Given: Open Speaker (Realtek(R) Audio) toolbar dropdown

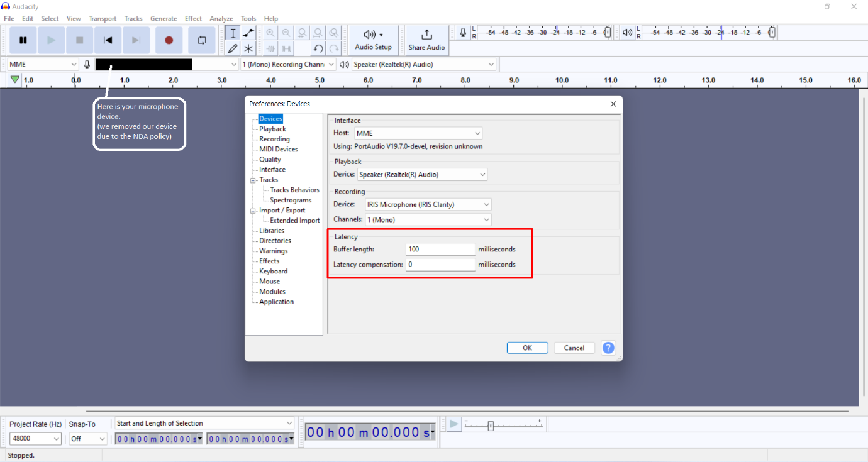Looking at the screenshot, I should 424,64.
